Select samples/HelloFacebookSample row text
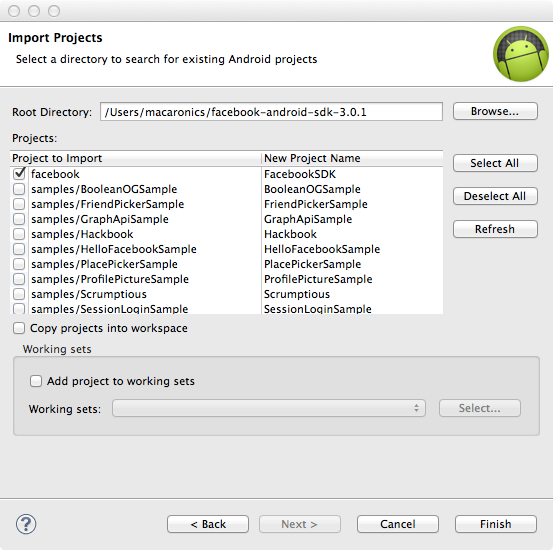 (x=114, y=249)
